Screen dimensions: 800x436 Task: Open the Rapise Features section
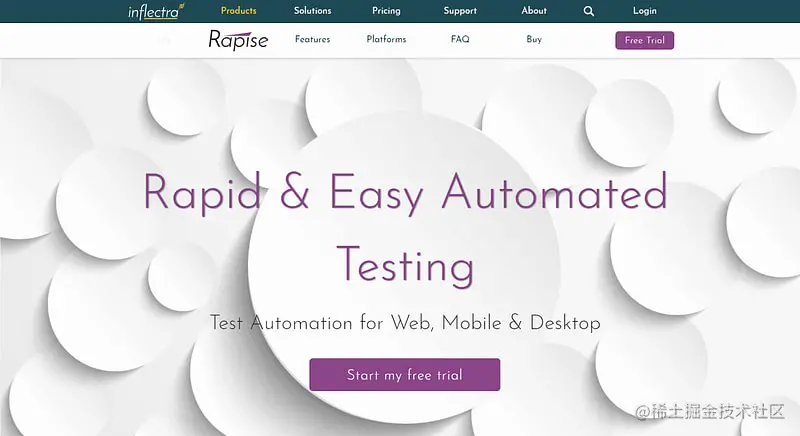point(312,39)
